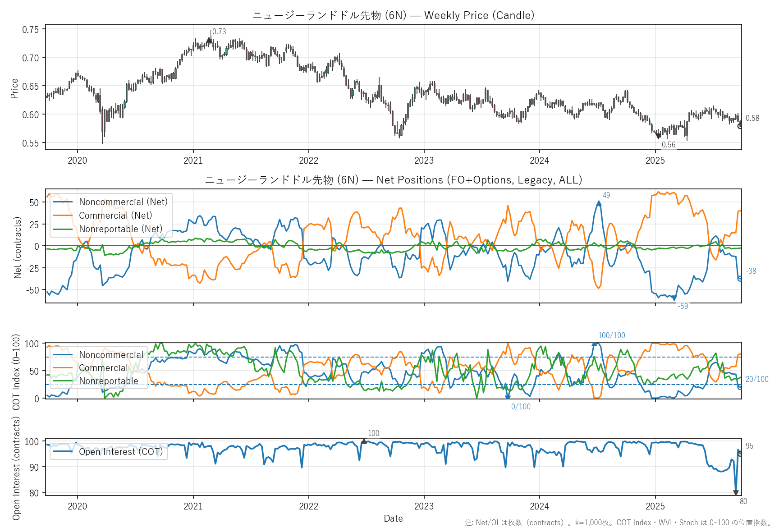Toggle Nonreportable (Net) legend entry
The image size is (779, 532).
point(120,229)
